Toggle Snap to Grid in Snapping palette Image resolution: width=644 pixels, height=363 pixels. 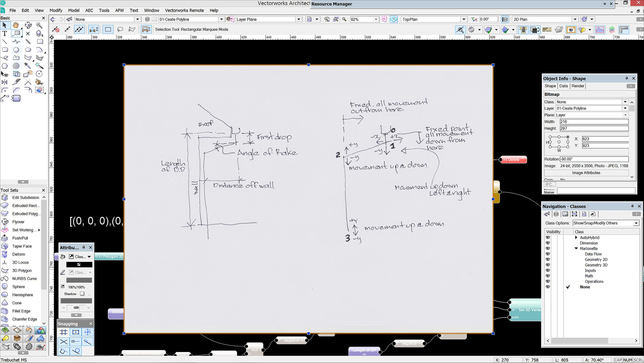tap(64, 332)
